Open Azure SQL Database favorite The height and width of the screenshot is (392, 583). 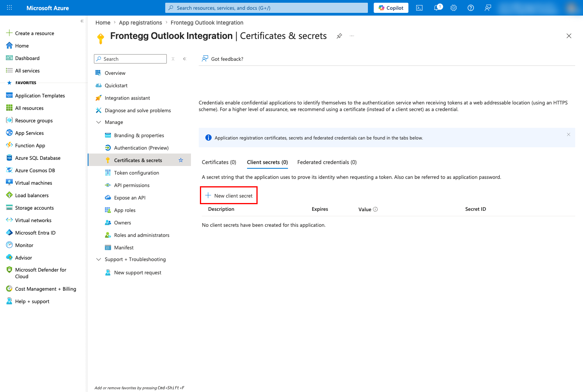click(x=38, y=158)
